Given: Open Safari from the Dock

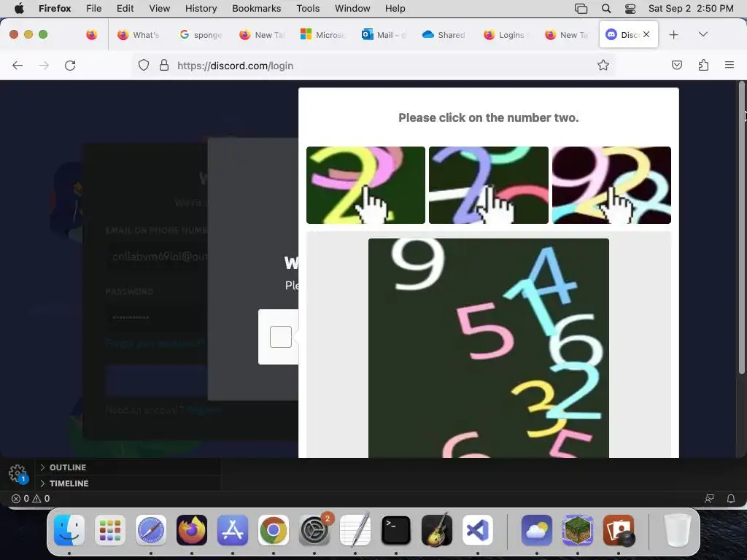Looking at the screenshot, I should [x=151, y=530].
